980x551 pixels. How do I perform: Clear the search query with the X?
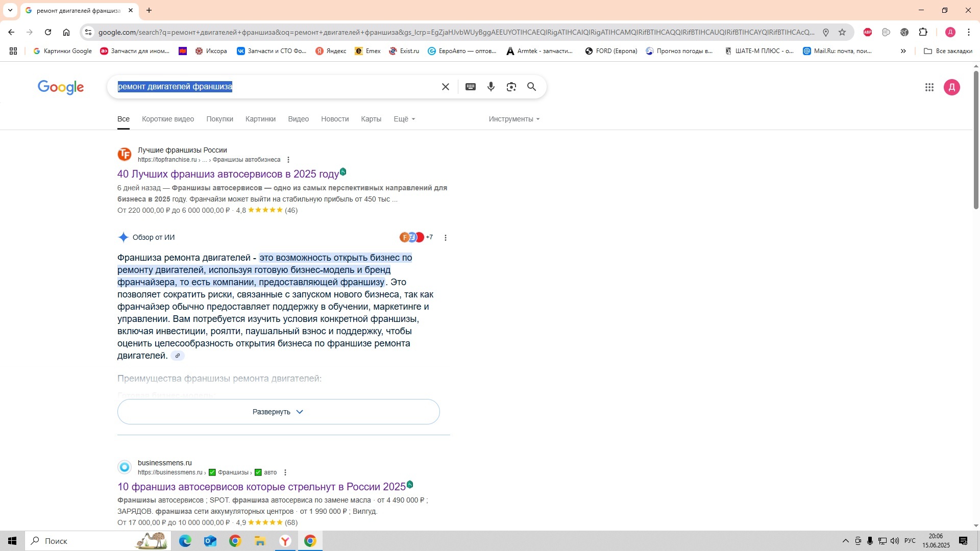[x=446, y=87]
